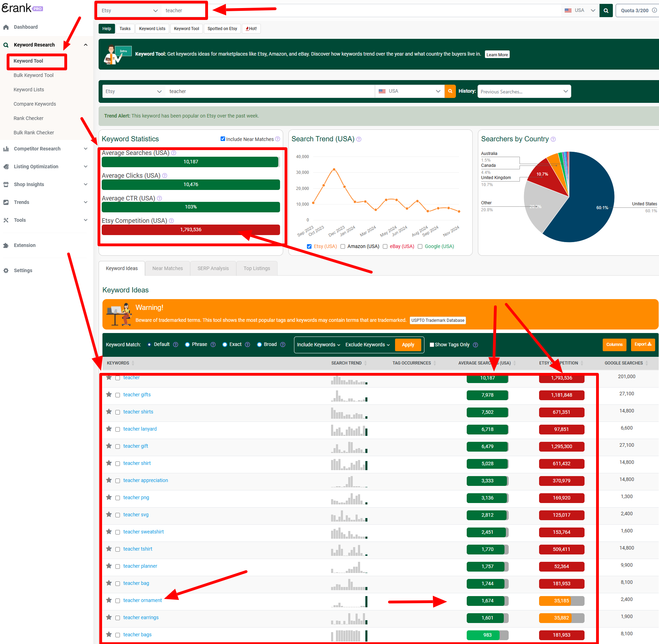The height and width of the screenshot is (644, 659).
Task: Open the teacher sweatshirt keyword link
Action: click(143, 532)
